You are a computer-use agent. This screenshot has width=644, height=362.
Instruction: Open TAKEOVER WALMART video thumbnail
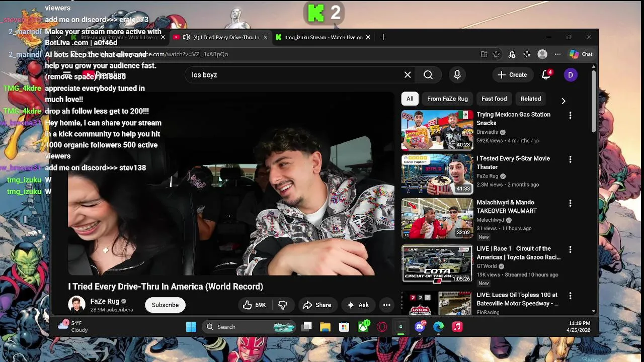[x=437, y=218]
